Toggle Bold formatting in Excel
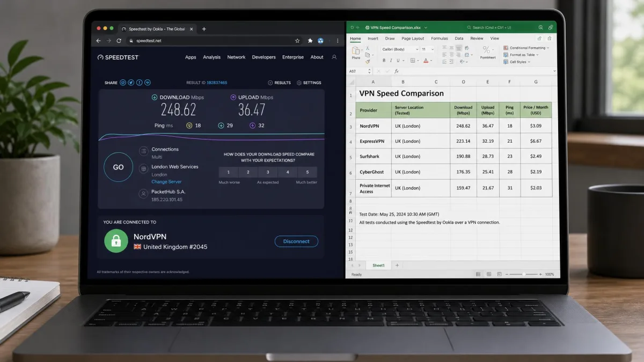644x362 pixels. 384,61
